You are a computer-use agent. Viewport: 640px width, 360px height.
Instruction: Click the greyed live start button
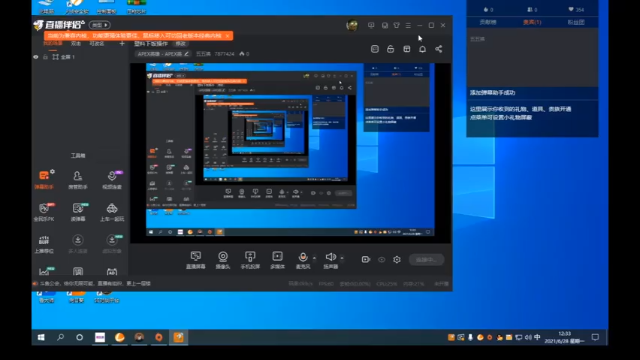tap(427, 260)
